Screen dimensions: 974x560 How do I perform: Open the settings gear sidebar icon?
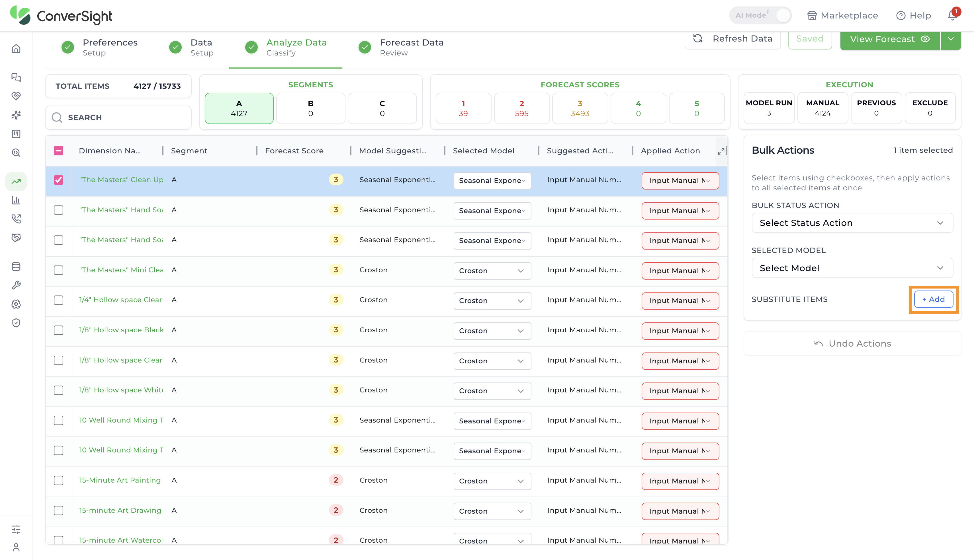point(16,304)
